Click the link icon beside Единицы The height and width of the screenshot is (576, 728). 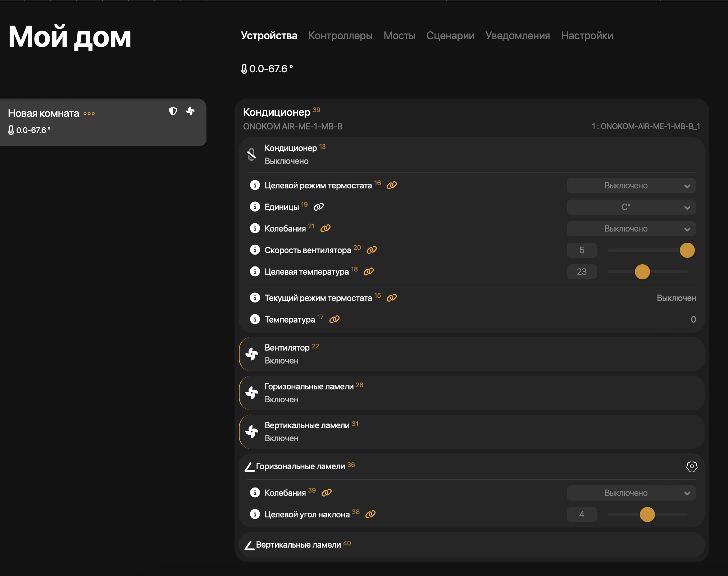(319, 207)
